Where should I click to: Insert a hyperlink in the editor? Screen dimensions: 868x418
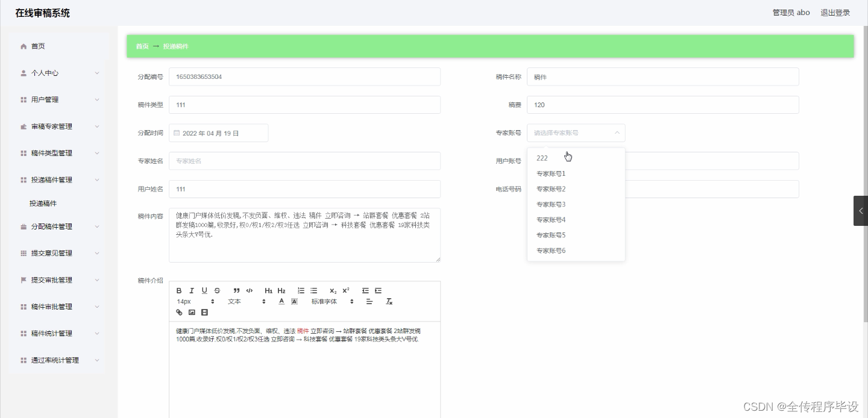click(x=179, y=313)
